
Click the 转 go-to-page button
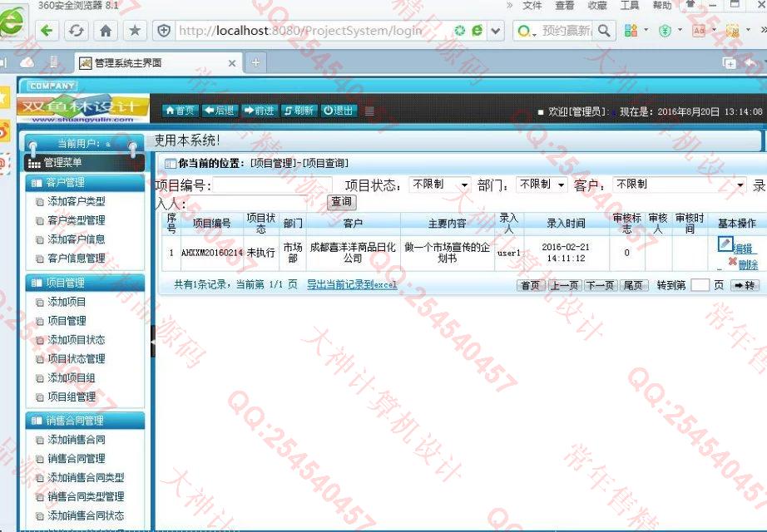tap(745, 286)
